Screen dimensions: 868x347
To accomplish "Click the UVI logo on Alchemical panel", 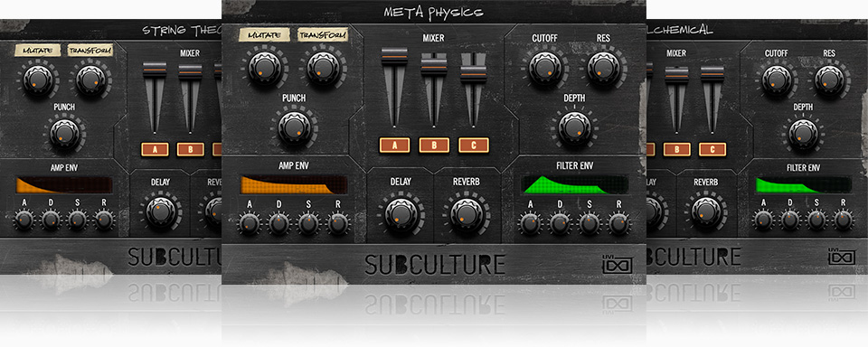I will pyautogui.click(x=842, y=257).
